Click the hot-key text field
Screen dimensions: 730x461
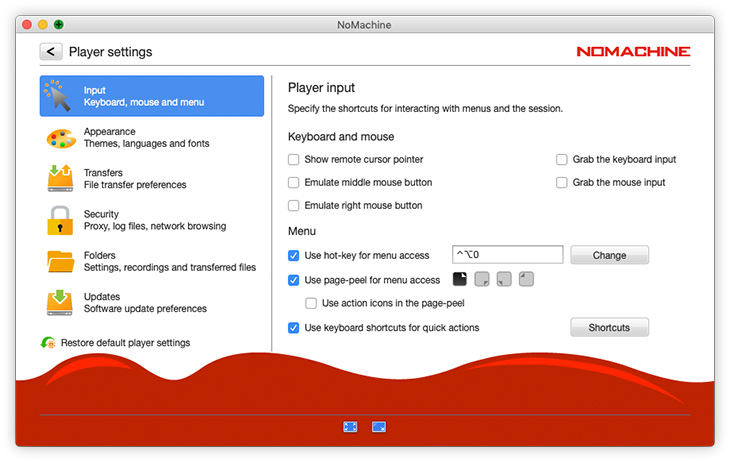pos(507,255)
